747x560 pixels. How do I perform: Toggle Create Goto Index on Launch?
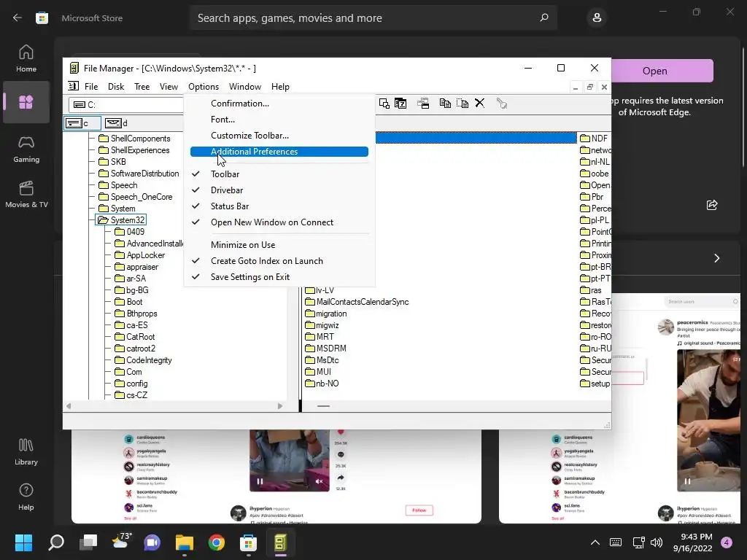(279, 261)
